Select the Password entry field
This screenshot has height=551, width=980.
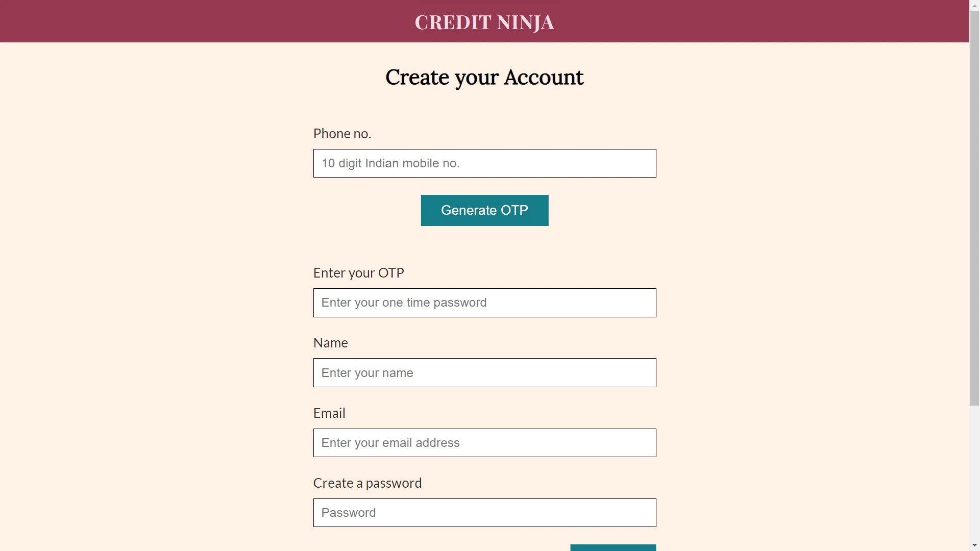[x=484, y=512]
